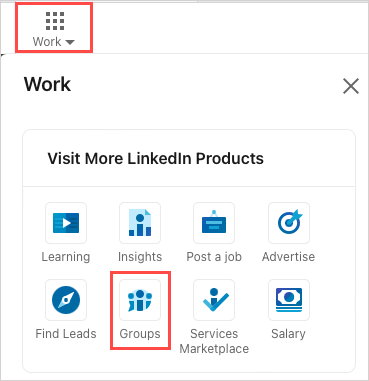Screen dimensions: 369x381
Task: Select the Find Leads compass icon
Action: pos(66,300)
